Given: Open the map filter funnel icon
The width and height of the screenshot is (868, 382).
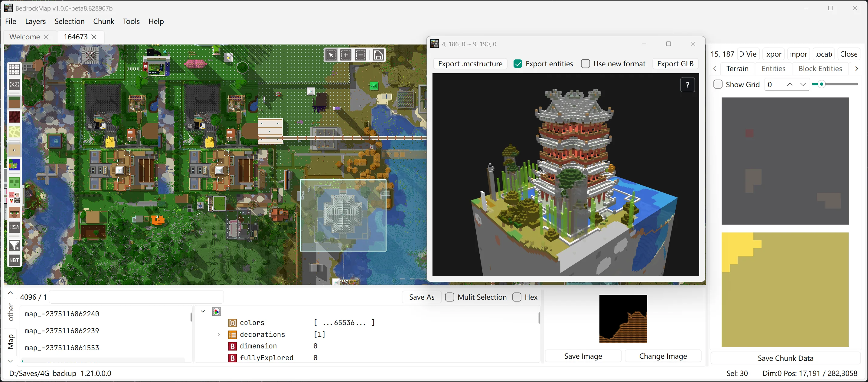Looking at the screenshot, I should (14, 245).
